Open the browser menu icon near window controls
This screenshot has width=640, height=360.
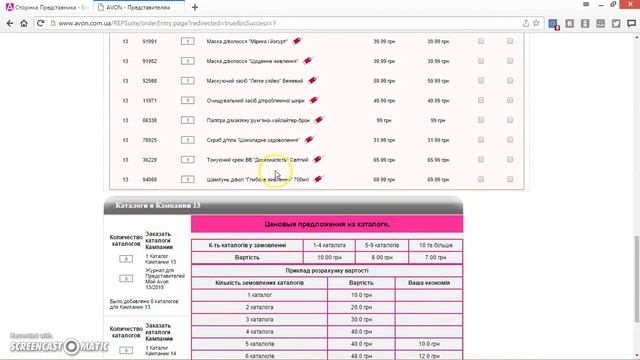pos(586,4)
